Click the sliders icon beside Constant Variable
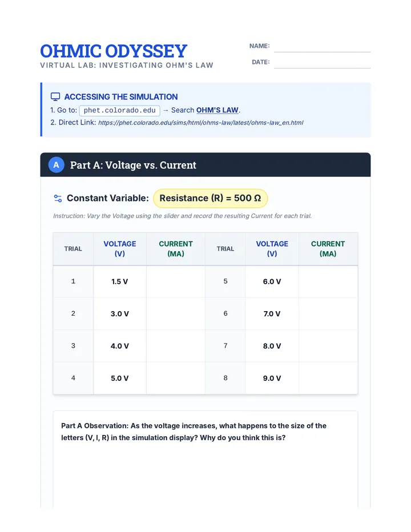The width and height of the screenshot is (411, 532). (x=58, y=198)
